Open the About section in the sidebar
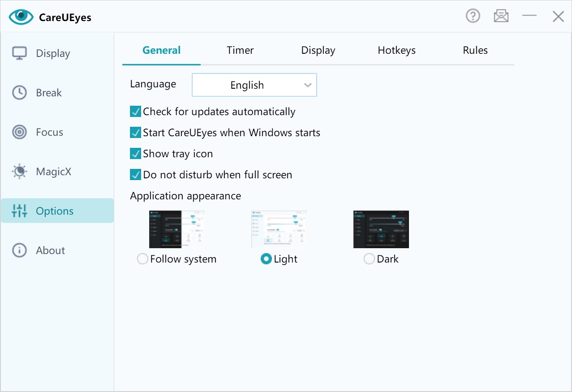Image resolution: width=572 pixels, height=392 pixels. pyautogui.click(x=57, y=250)
